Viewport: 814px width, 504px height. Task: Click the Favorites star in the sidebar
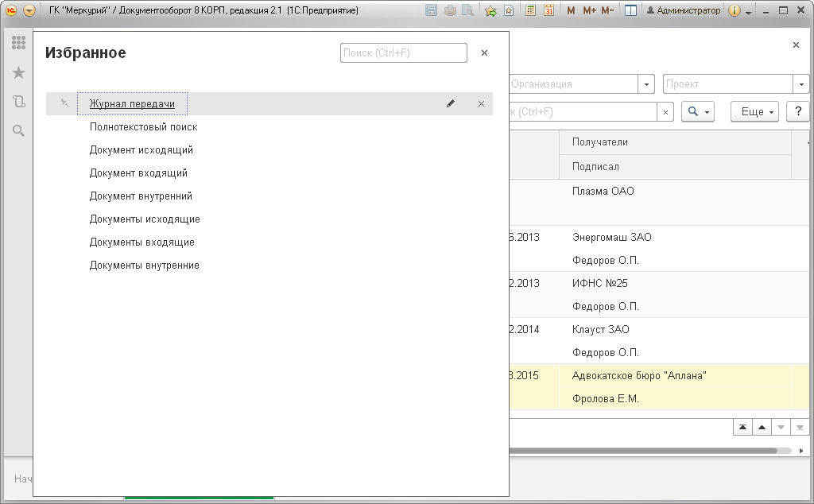click(19, 72)
